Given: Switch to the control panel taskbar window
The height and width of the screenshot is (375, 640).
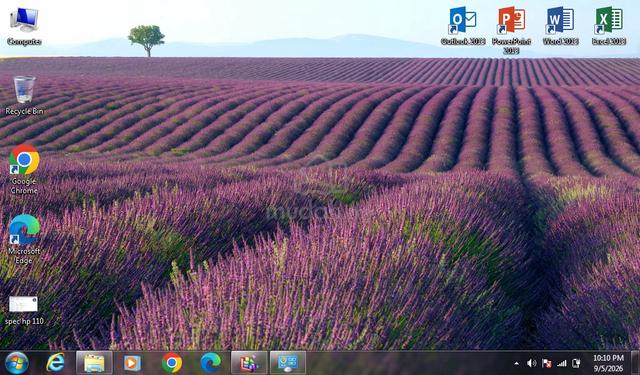Looking at the screenshot, I should click(x=288, y=363).
